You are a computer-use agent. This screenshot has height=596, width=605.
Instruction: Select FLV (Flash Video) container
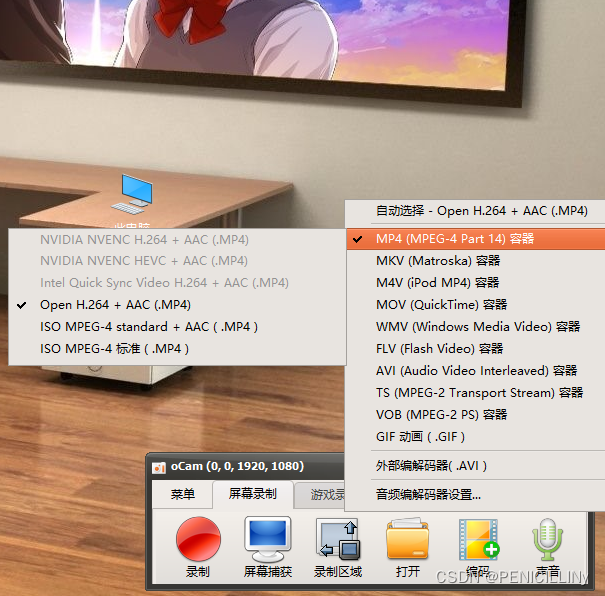point(476,349)
